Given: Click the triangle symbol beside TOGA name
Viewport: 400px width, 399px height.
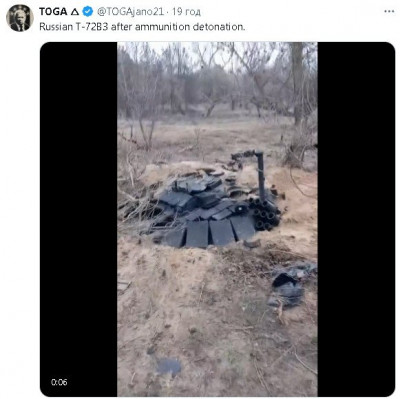Looking at the screenshot, I should coord(75,12).
